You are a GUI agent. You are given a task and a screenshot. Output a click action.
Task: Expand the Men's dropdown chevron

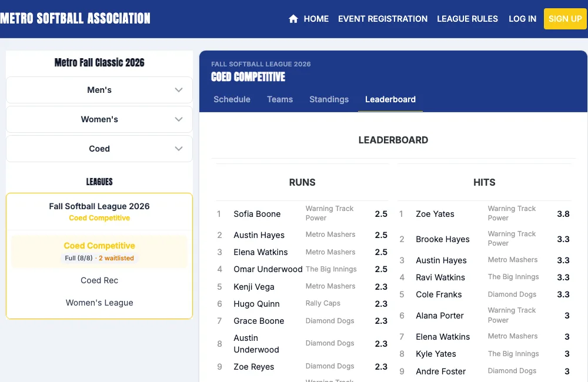[x=179, y=90]
